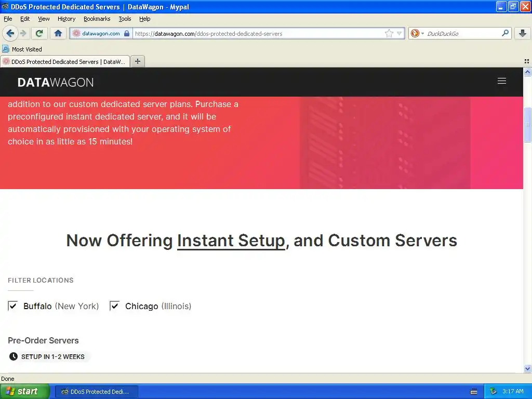Click the tab groups grid icon
The height and width of the screenshot is (399, 532).
(527, 61)
